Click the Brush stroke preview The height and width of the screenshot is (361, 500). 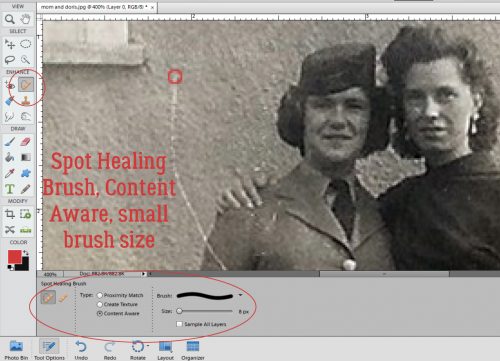click(x=205, y=296)
